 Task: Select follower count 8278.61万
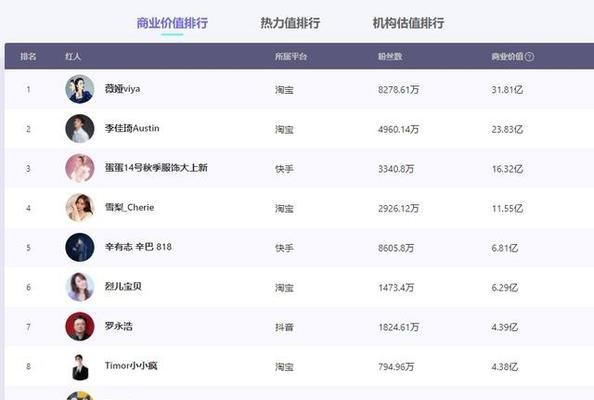[399, 90]
